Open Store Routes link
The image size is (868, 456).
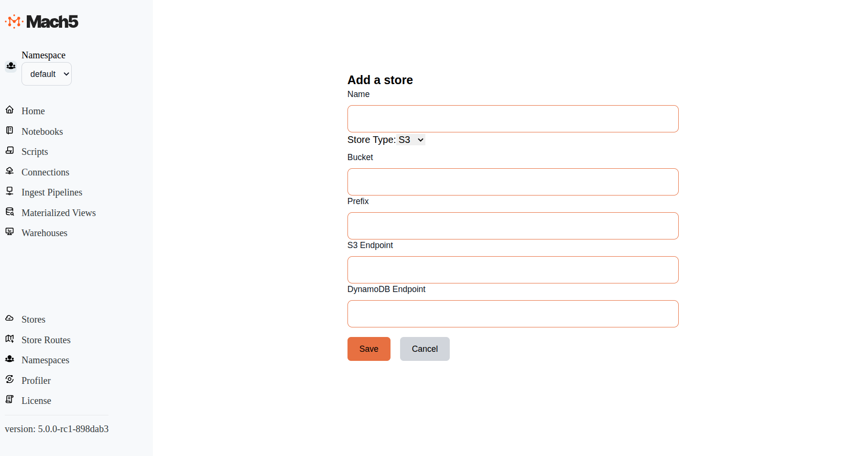pos(46,340)
